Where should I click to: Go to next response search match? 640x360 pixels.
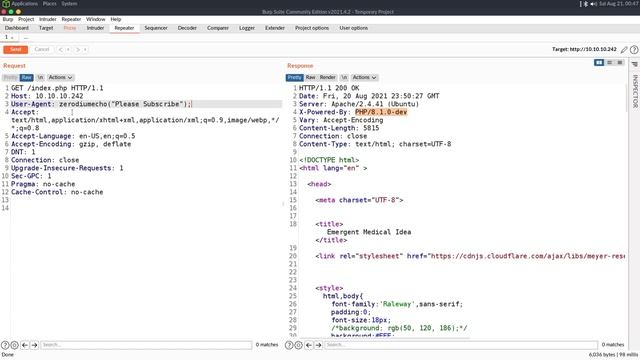pyautogui.click(x=318, y=345)
